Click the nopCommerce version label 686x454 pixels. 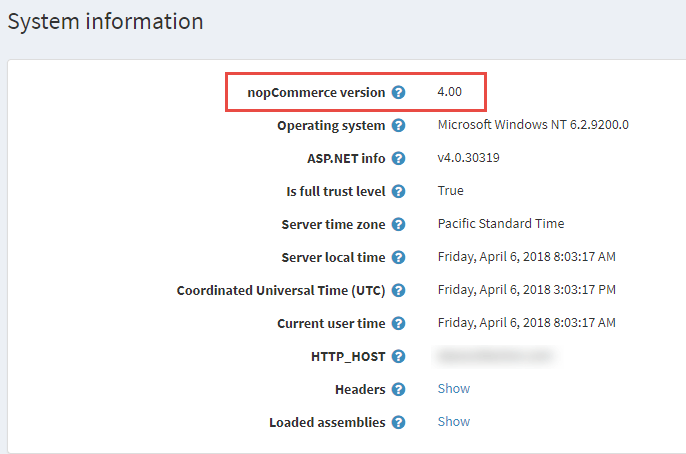coord(316,93)
